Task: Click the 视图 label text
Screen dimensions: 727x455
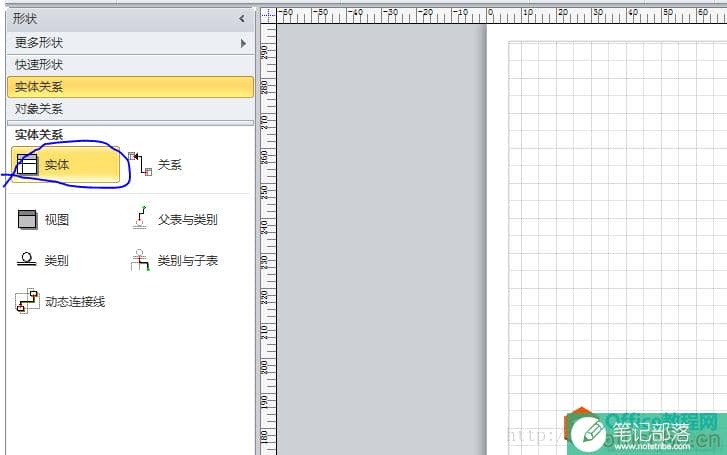Action: pyautogui.click(x=57, y=219)
